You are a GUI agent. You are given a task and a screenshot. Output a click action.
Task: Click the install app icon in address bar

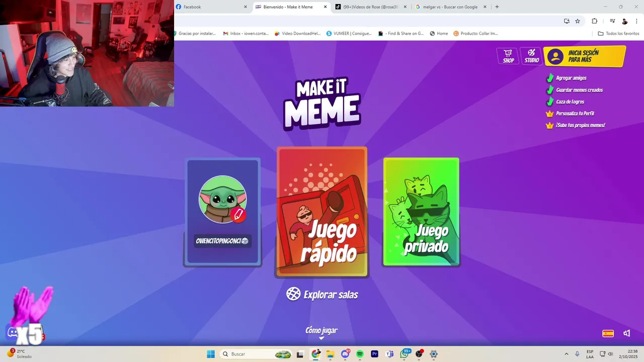(567, 21)
